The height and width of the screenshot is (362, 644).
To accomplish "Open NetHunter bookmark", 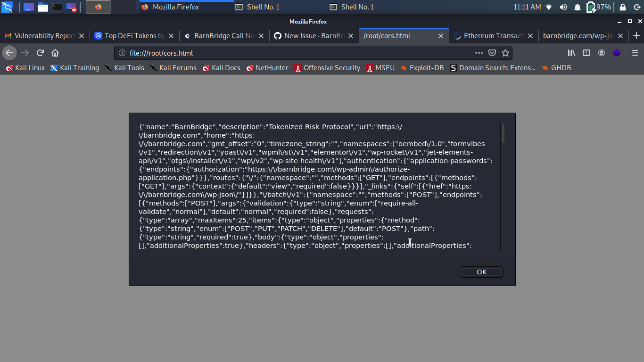I will pyautogui.click(x=267, y=68).
